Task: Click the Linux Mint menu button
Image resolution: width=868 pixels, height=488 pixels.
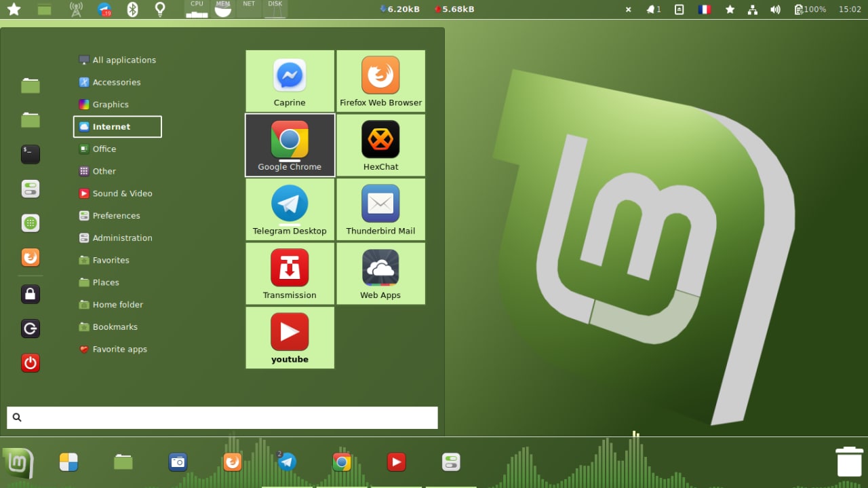Action: click(17, 464)
